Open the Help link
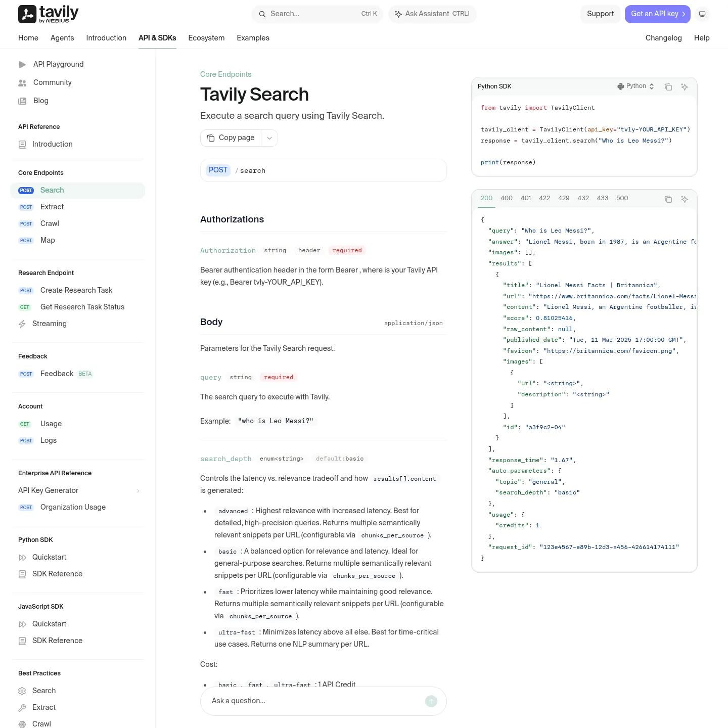This screenshot has width=728, height=728. (x=702, y=38)
